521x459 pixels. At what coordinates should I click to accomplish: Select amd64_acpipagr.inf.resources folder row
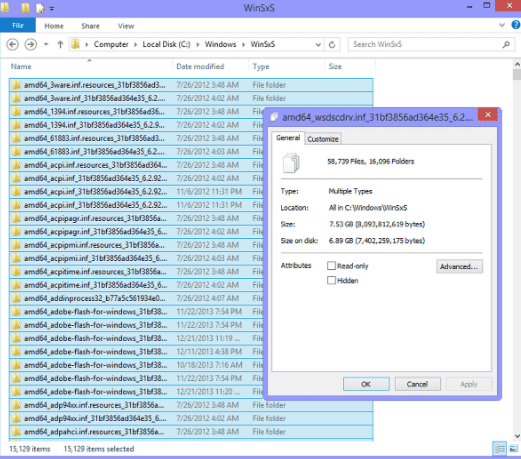[x=136, y=218]
